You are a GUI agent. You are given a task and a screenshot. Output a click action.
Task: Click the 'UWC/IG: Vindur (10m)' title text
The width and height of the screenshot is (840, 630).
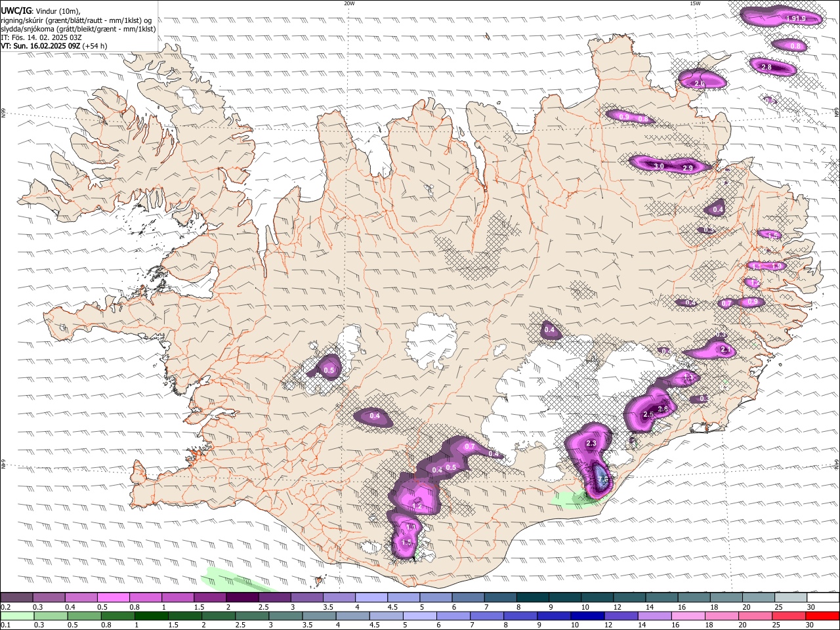41,10
